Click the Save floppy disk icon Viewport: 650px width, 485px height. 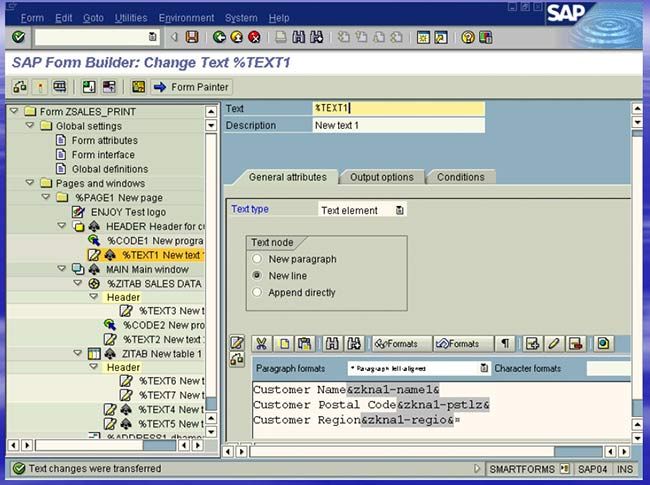[x=192, y=37]
